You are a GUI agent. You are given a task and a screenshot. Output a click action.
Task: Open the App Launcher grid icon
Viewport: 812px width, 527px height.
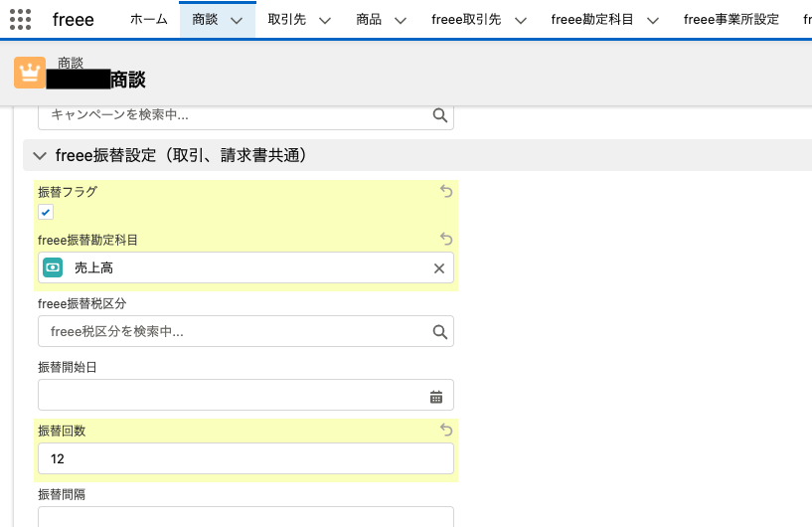click(20, 20)
